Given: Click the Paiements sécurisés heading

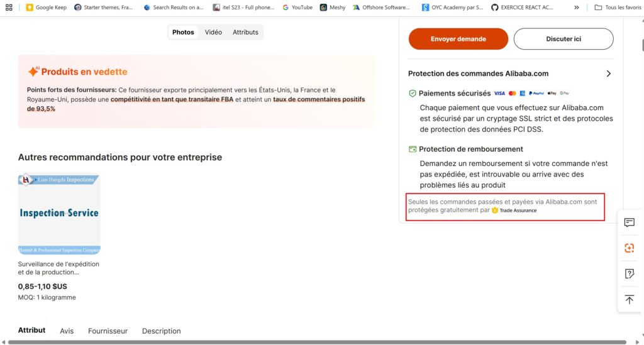Looking at the screenshot, I should click(455, 94).
